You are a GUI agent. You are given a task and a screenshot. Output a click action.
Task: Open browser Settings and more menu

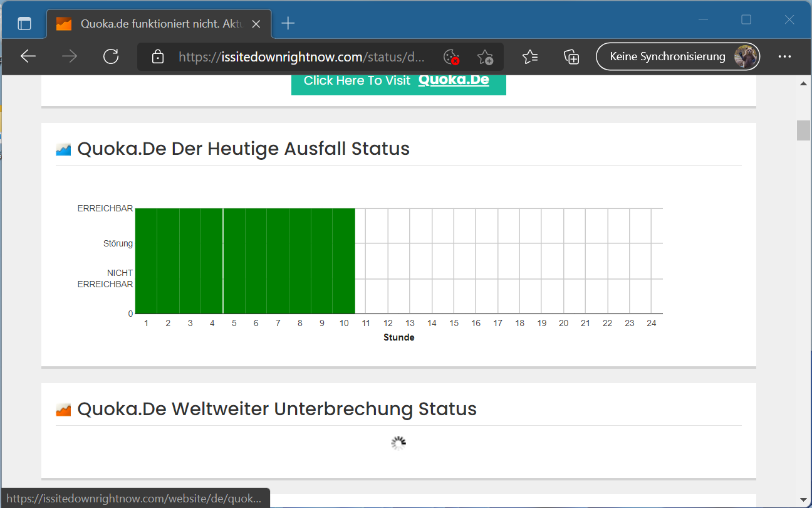[784, 56]
